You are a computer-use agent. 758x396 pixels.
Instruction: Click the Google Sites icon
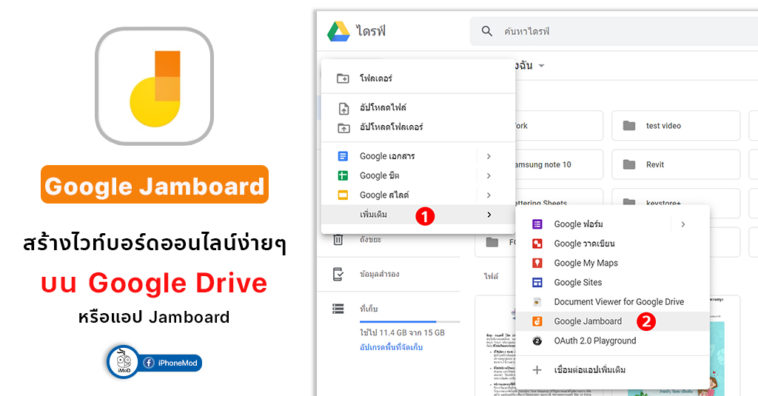click(x=537, y=282)
